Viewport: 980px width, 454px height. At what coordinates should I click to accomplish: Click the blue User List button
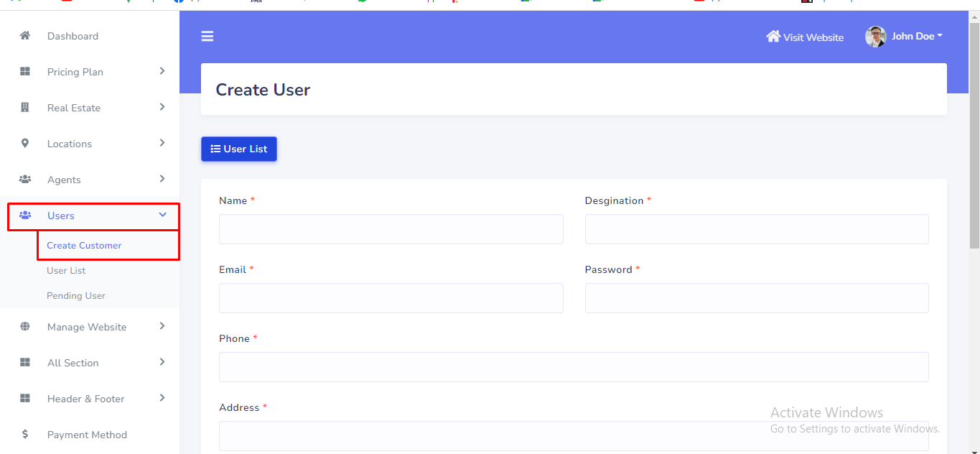click(238, 149)
